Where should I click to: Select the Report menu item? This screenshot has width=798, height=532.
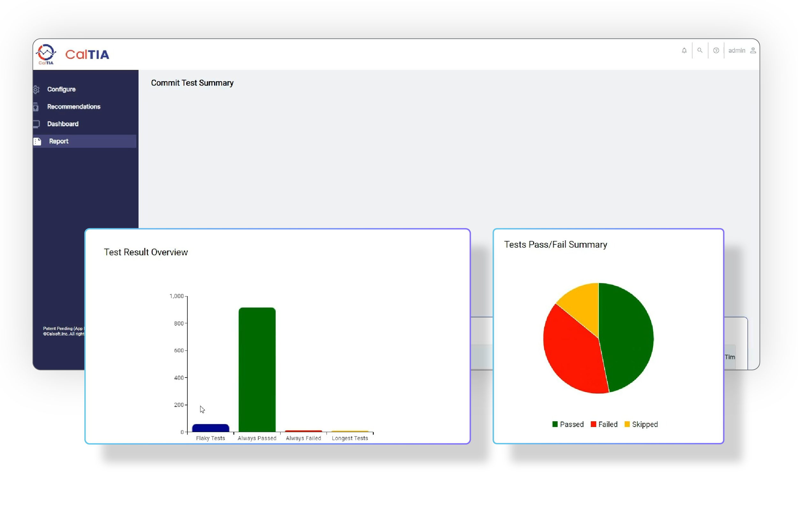click(59, 141)
